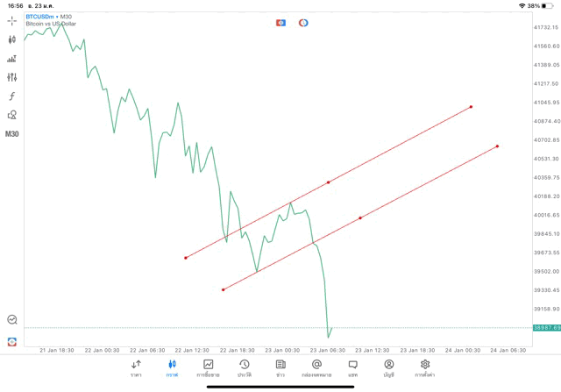
Task: Activate the crosshair cursor tool
Action: [x=12, y=20]
